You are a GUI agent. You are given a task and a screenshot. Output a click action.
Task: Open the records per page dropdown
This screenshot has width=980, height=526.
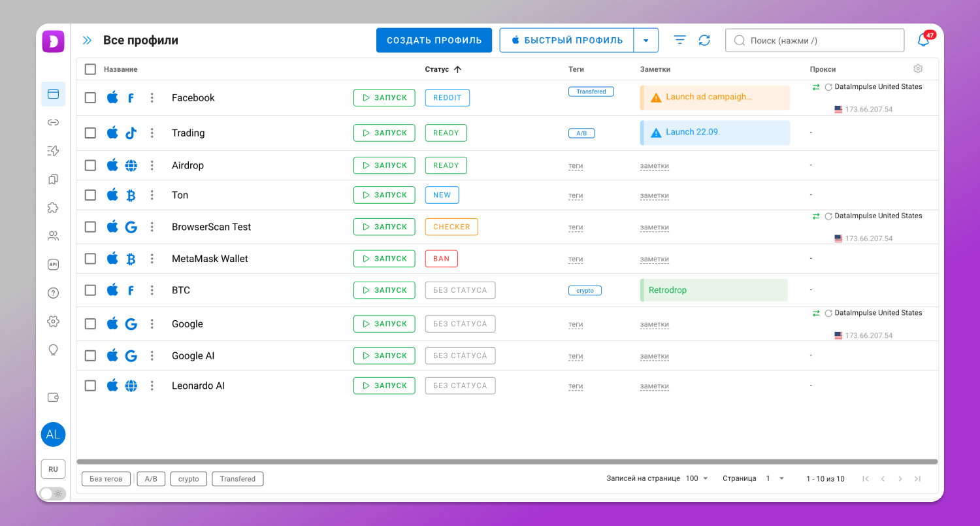pyautogui.click(x=697, y=478)
